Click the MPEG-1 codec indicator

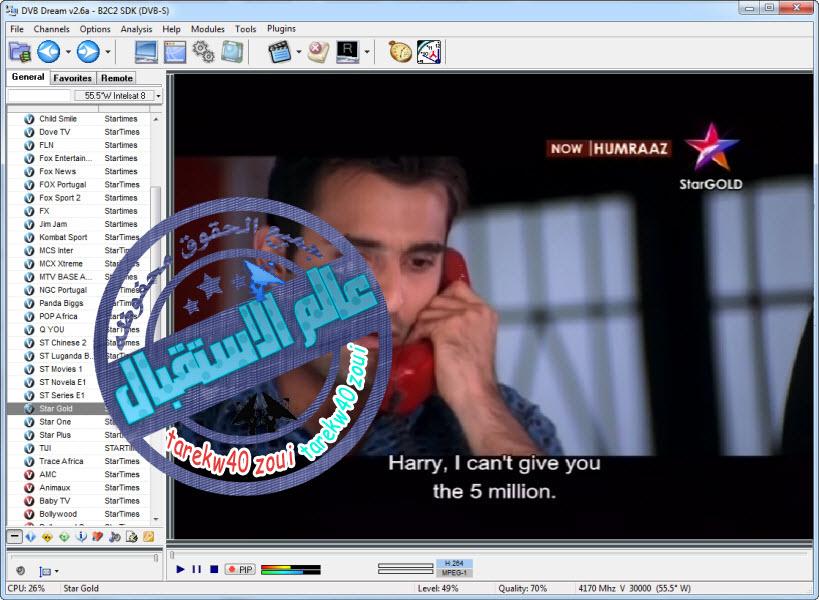click(x=454, y=573)
